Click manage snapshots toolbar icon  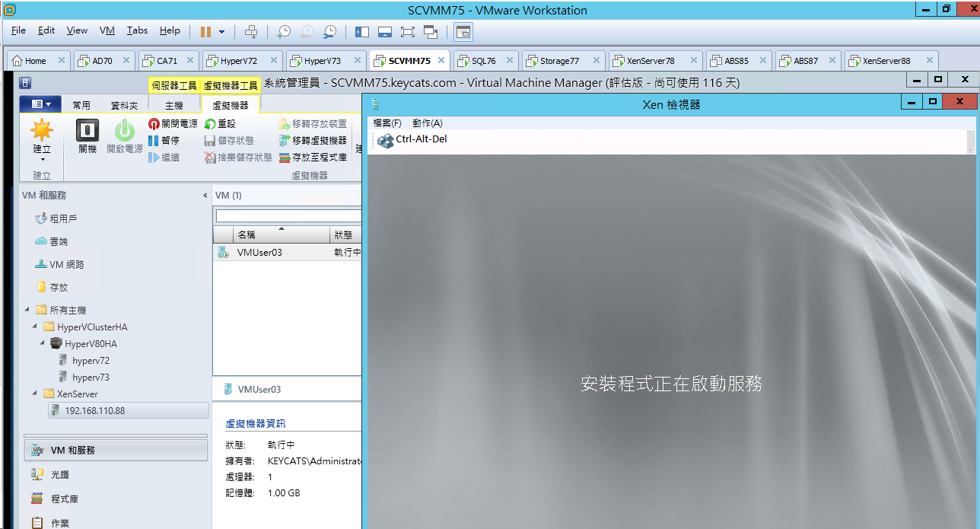(329, 31)
